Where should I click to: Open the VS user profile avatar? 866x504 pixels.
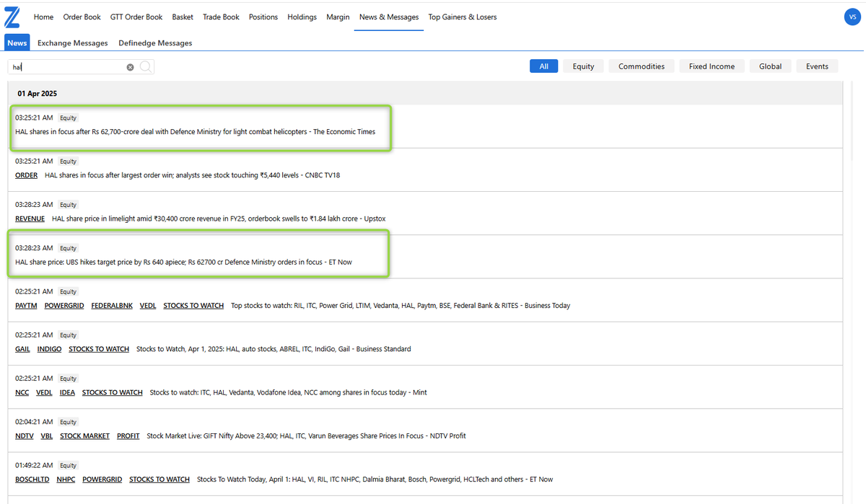(852, 17)
